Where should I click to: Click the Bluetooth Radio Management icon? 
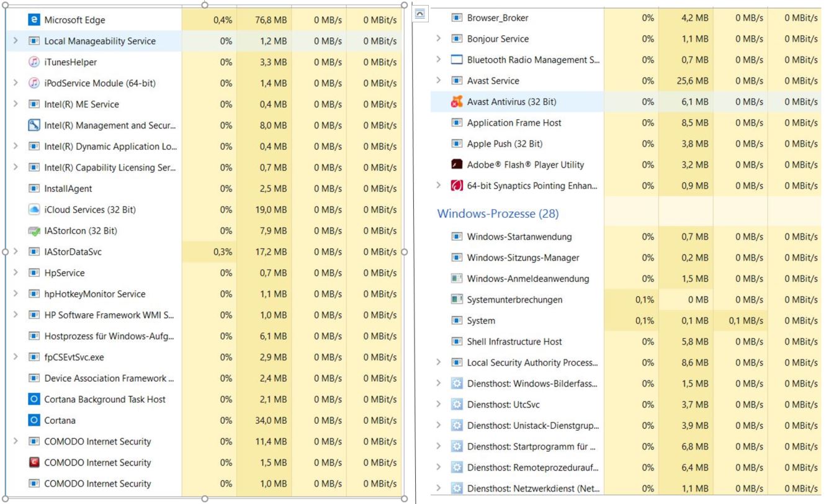point(457,60)
